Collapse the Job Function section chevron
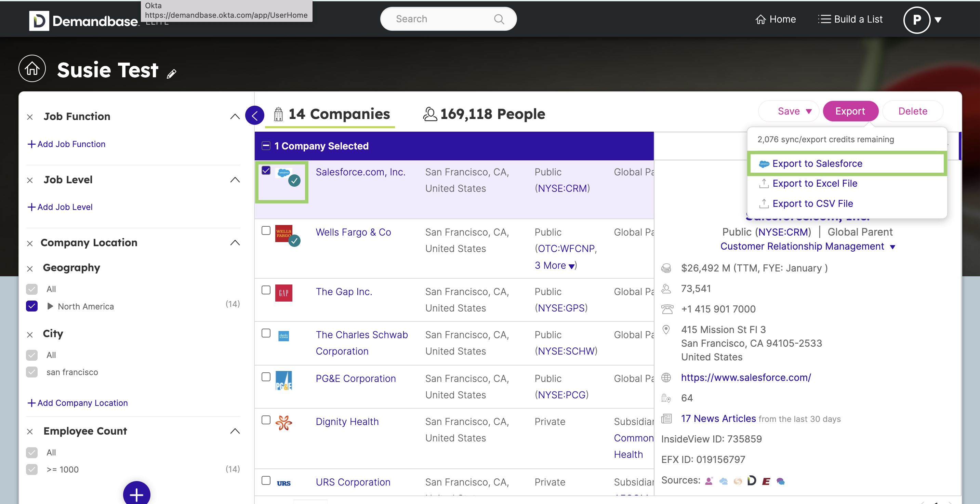Image resolution: width=980 pixels, height=504 pixels. (x=235, y=116)
